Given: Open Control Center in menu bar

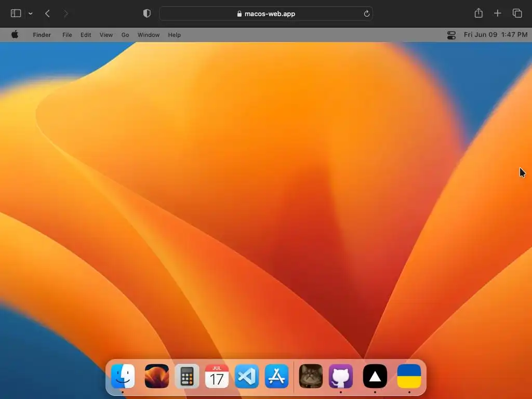Looking at the screenshot, I should coord(451,35).
